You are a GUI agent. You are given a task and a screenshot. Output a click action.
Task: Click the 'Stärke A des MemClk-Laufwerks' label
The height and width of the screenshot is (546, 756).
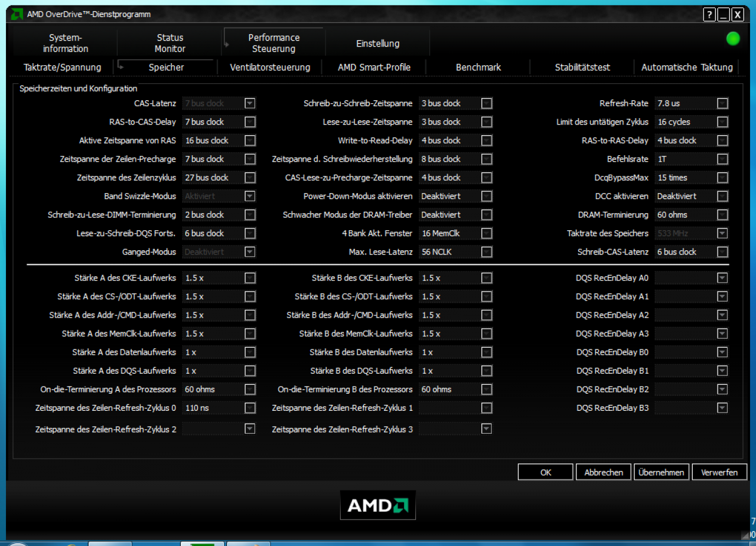point(119,334)
